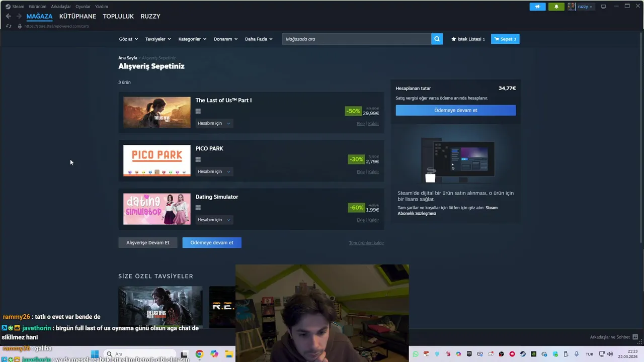The image size is (644, 362).
Task: Click the microphone tray icon
Action: tap(577, 354)
